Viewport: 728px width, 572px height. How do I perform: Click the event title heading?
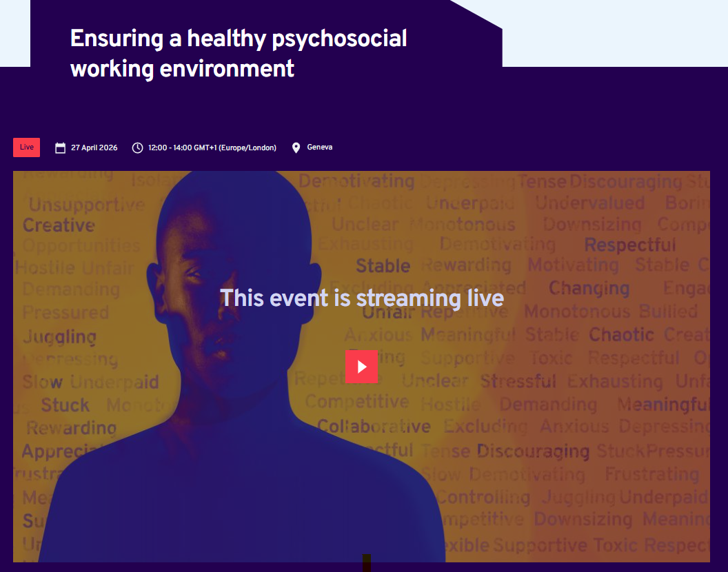(238, 53)
